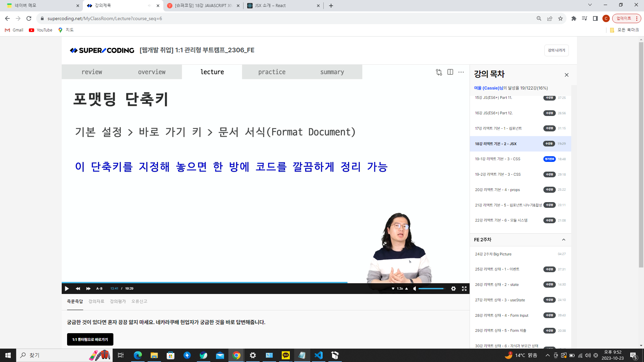Open KakaoTalk from the taskbar

click(x=286, y=355)
